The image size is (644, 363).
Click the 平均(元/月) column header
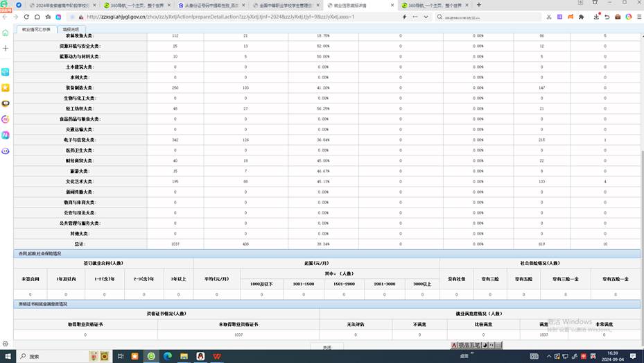pyautogui.click(x=217, y=279)
